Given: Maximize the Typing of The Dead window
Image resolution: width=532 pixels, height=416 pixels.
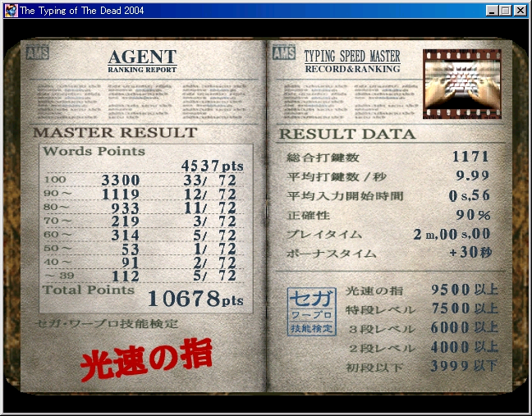Looking at the screenshot, I should 505,11.
